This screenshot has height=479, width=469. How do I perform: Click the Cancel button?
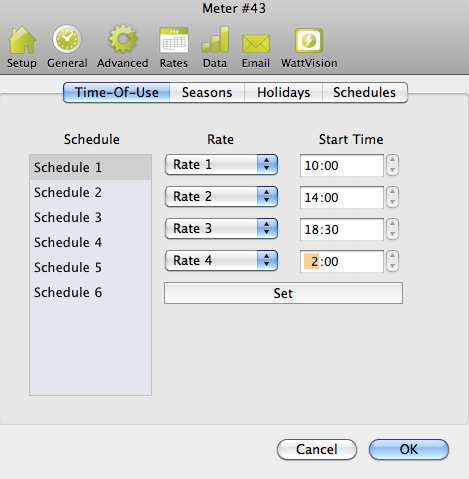click(x=317, y=449)
